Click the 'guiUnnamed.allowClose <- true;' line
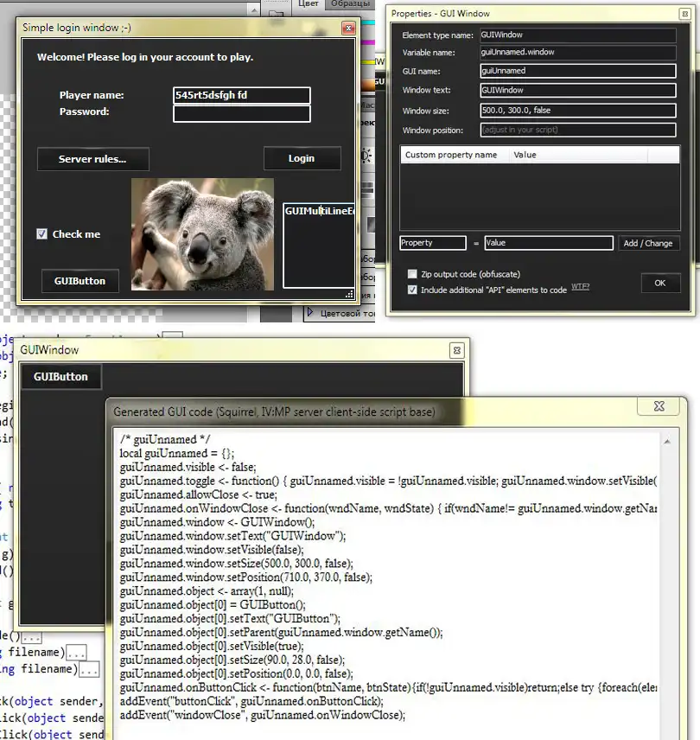The height and width of the screenshot is (740, 700). [x=198, y=494]
